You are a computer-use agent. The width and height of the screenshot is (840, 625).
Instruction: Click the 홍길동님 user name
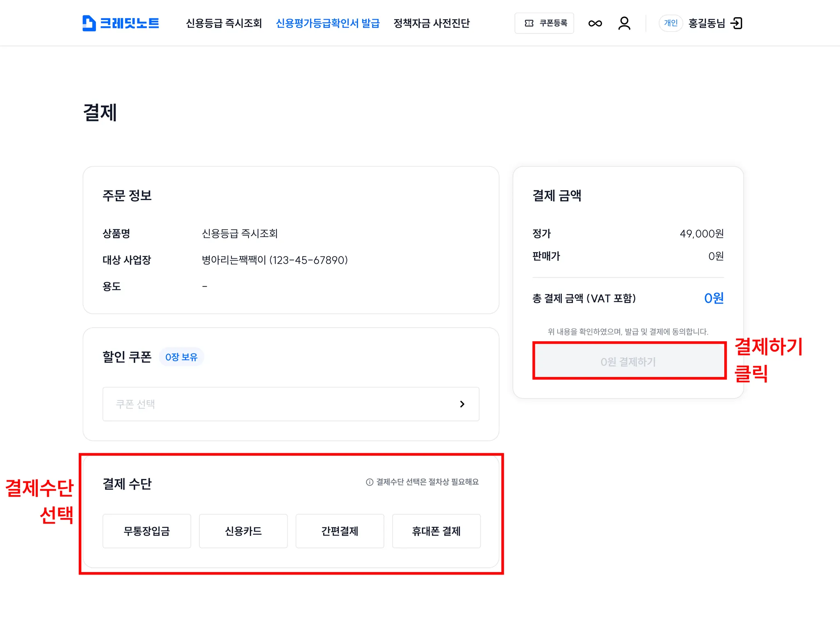click(x=706, y=23)
